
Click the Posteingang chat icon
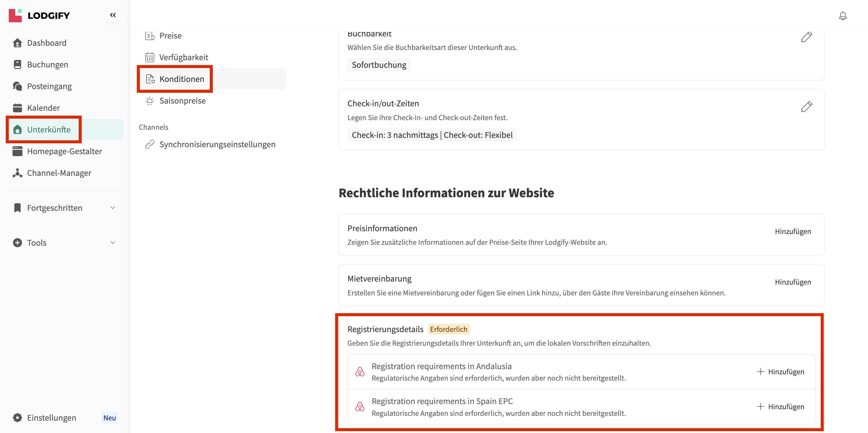click(x=17, y=86)
